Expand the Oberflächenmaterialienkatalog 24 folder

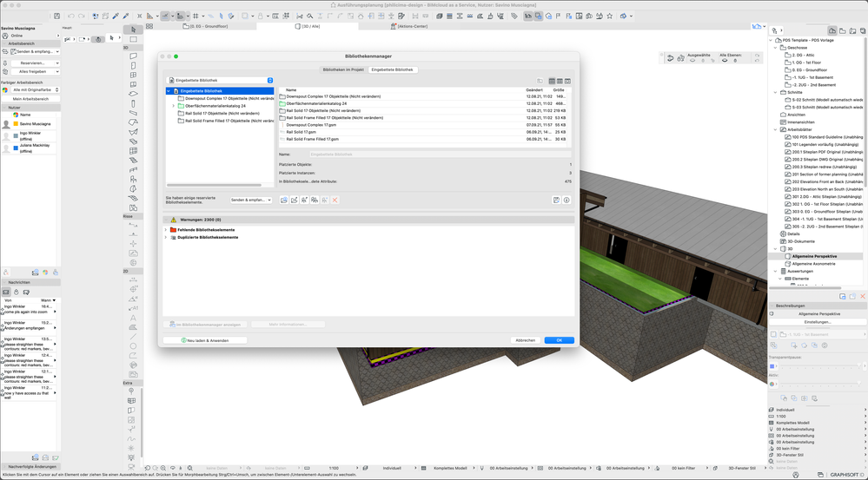coord(174,106)
